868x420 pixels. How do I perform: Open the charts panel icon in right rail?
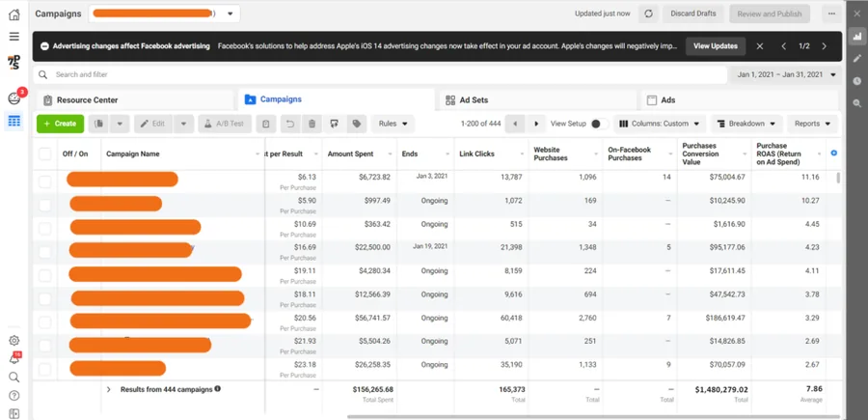coord(857,37)
